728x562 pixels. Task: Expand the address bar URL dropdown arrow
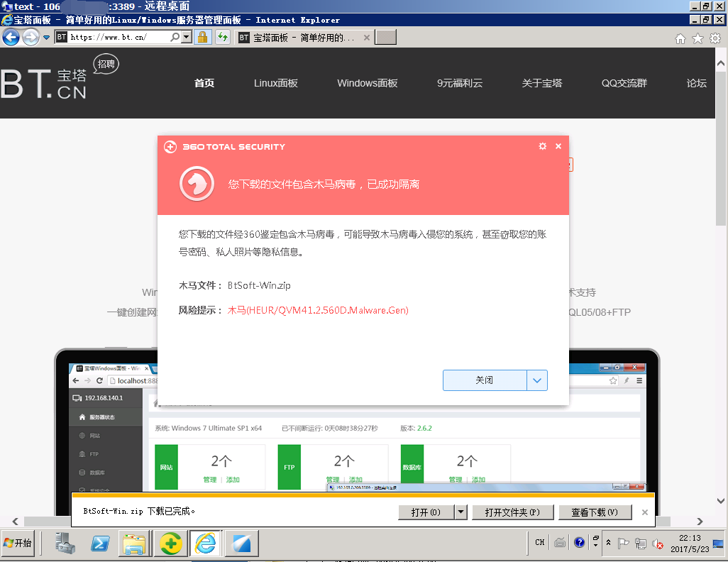(x=187, y=37)
